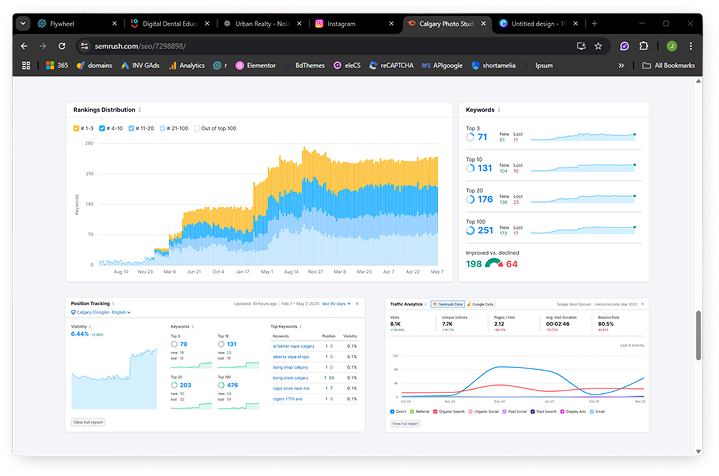Open the last 90 days dropdown
The width and height of the screenshot is (719, 476).
(x=337, y=304)
